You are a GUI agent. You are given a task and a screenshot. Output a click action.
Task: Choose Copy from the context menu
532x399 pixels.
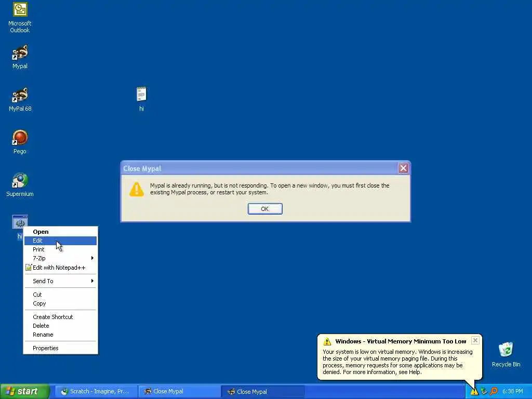60,303
